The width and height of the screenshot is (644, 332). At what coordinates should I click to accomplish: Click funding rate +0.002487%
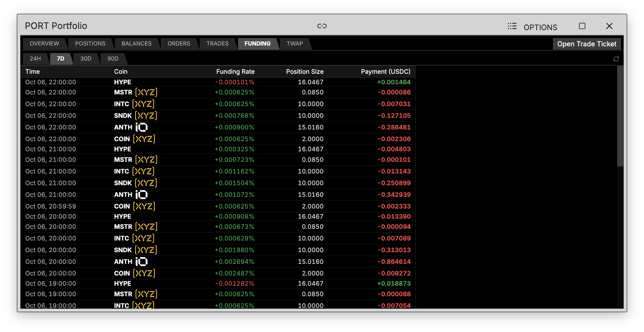pos(235,273)
